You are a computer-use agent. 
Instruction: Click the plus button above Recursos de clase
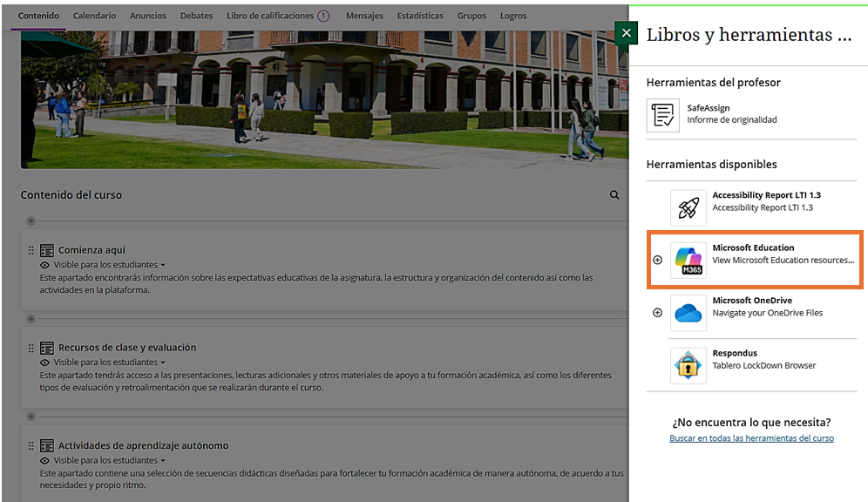[x=31, y=319]
